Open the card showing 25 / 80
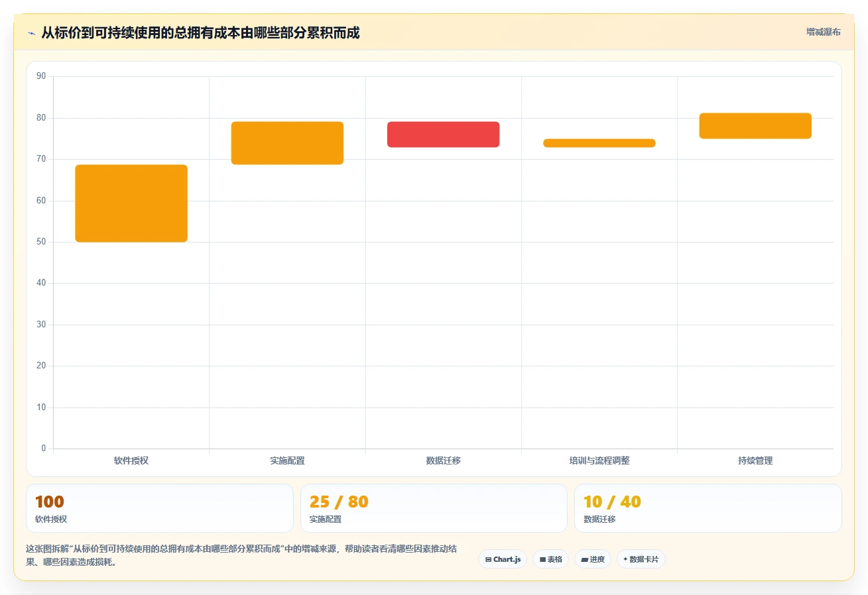The image size is (868, 595). (434, 508)
